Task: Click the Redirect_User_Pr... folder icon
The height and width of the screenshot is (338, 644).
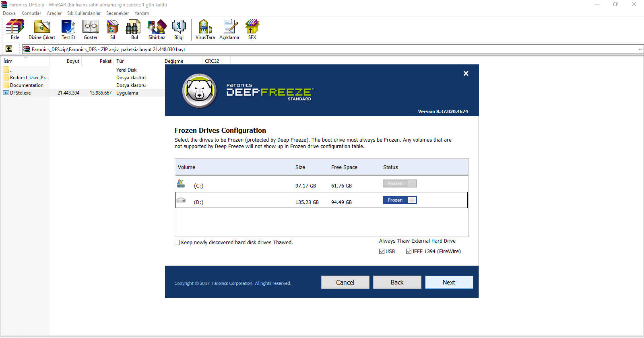Action: [6, 78]
